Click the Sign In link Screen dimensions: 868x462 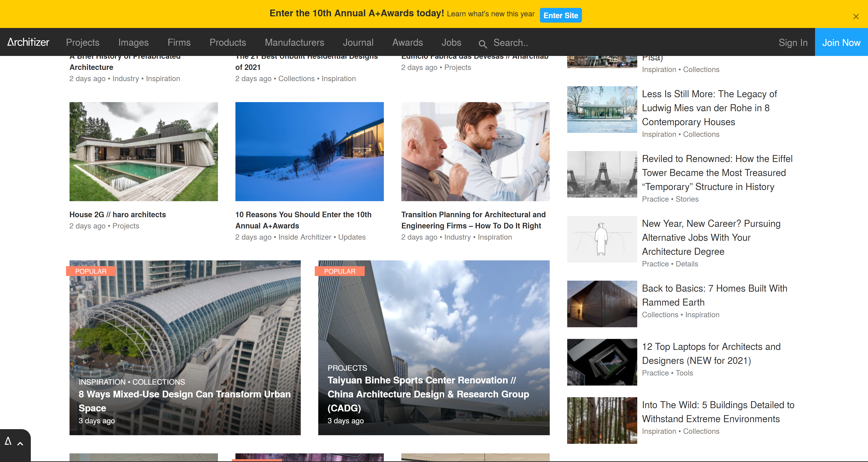[793, 42]
